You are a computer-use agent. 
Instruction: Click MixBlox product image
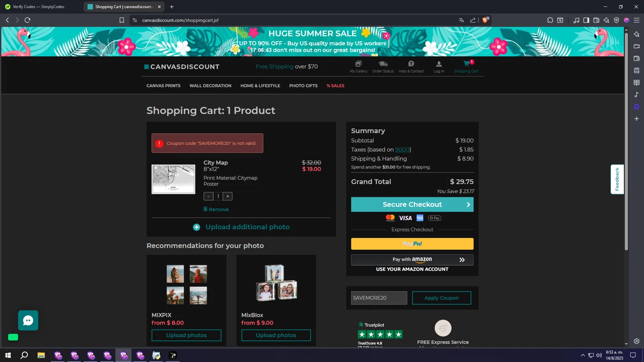tap(276, 283)
